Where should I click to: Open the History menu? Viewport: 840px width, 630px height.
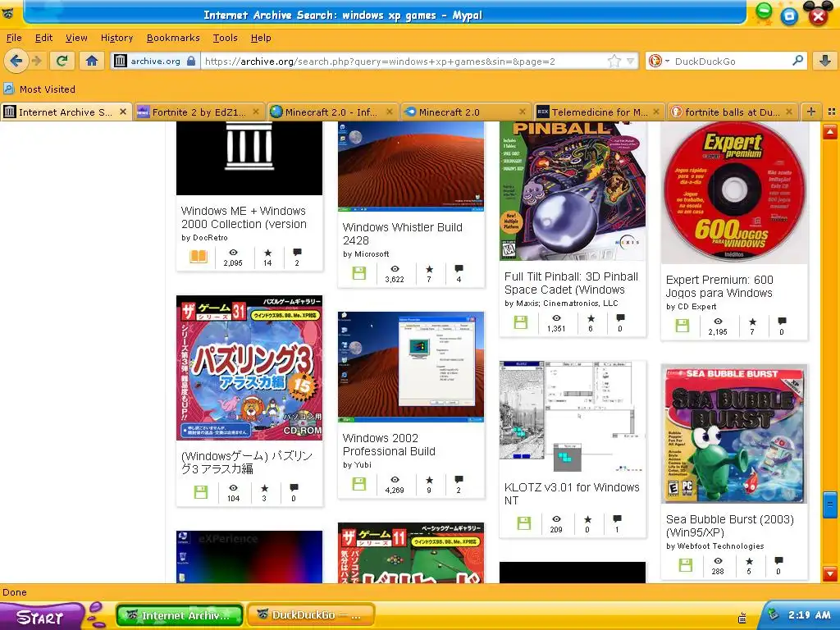(116, 38)
